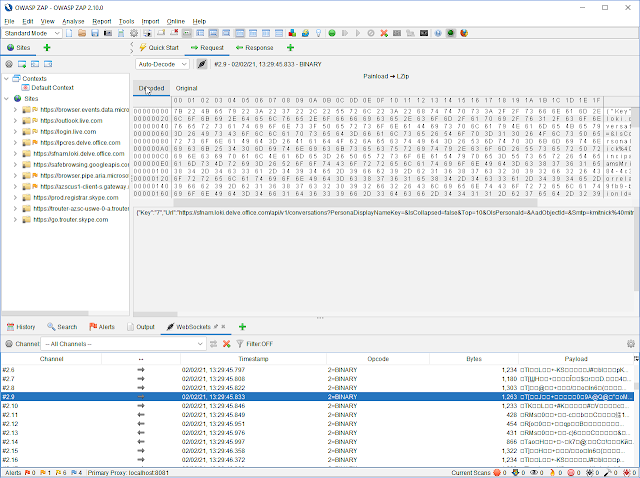Collapse the Contexts tree node
Image resolution: width=640 pixels, height=478 pixels.
click(x=6, y=78)
